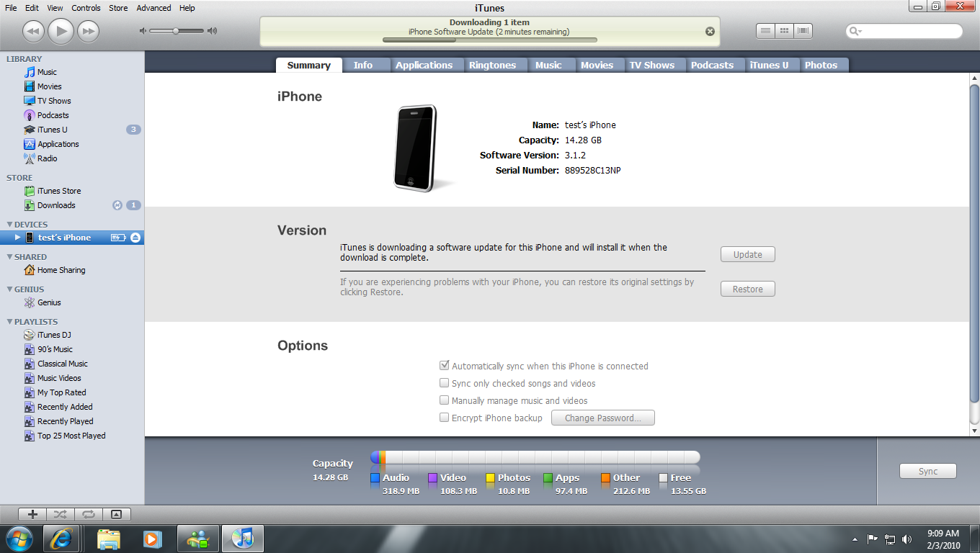980x553 pixels.
Task: Collapse the DEVICES section
Action: pos(9,225)
